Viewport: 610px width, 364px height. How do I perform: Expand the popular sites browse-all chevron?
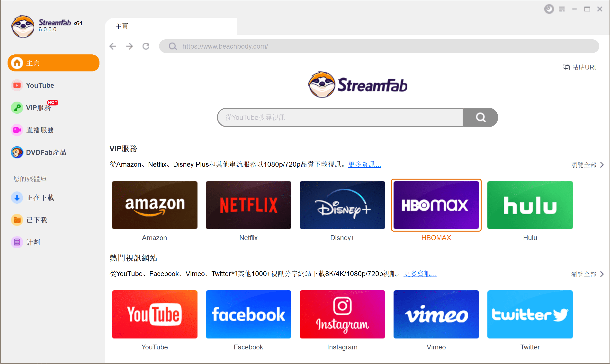point(602,274)
